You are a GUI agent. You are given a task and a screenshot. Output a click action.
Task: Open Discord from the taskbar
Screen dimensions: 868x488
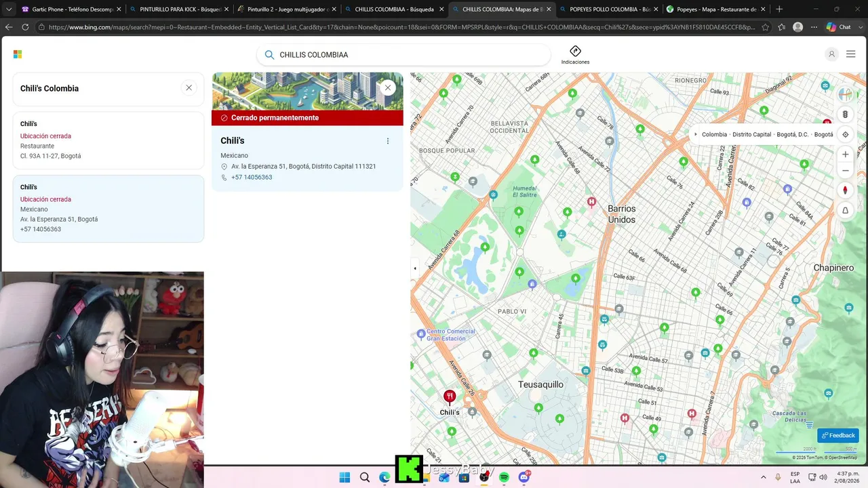point(524,477)
